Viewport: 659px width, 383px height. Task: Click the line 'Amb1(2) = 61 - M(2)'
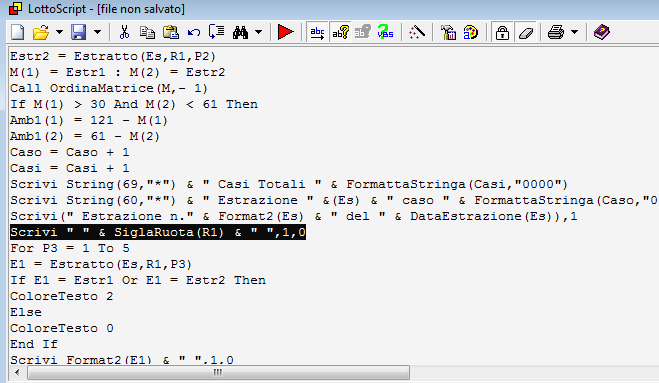[85, 136]
